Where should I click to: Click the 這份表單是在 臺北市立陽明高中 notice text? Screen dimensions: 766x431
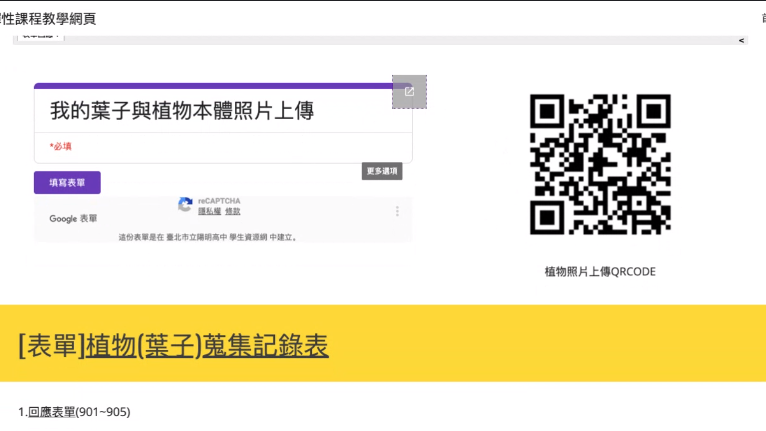click(208, 237)
